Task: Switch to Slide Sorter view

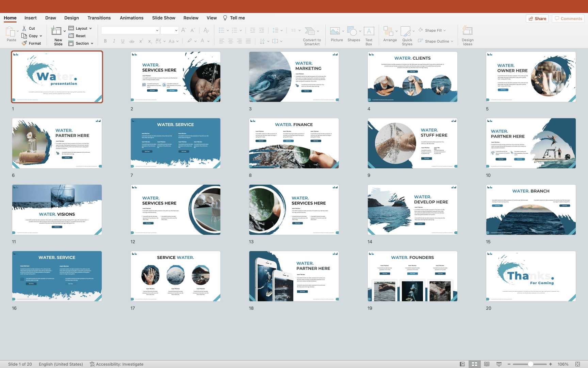Action: [474, 364]
